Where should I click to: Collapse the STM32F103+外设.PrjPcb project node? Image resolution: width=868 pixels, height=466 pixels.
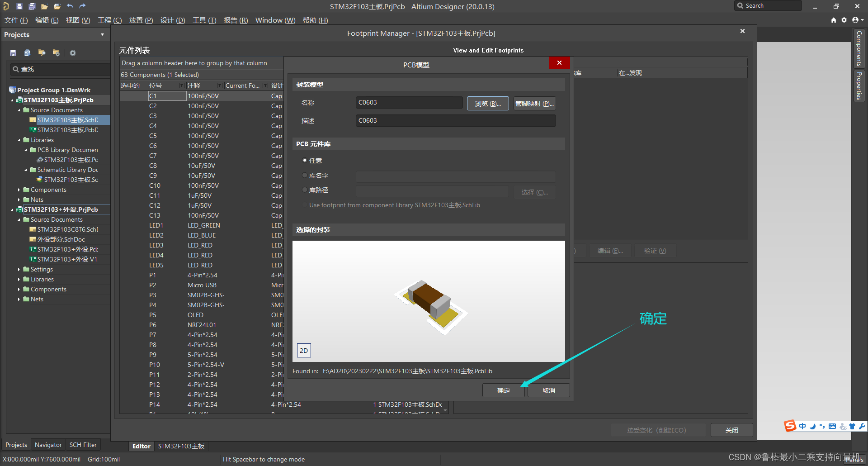click(x=12, y=210)
